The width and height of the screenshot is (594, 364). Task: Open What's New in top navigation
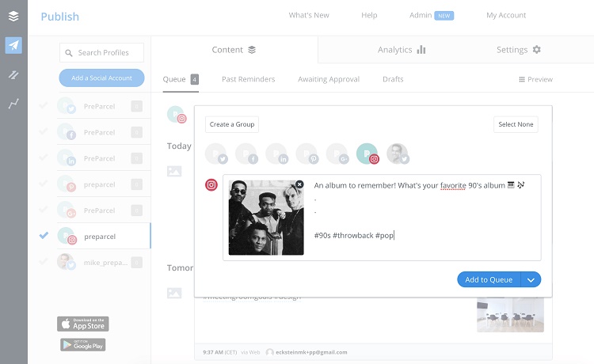click(309, 15)
